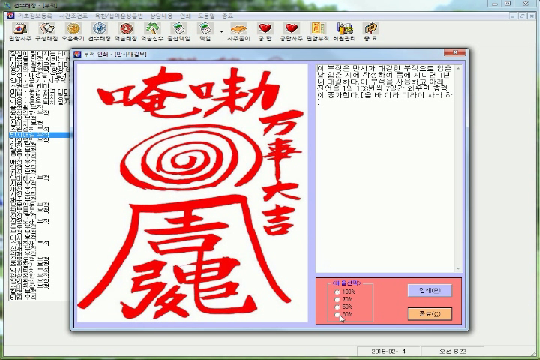
Task: Click the time display in the status bar
Action: coord(453,351)
